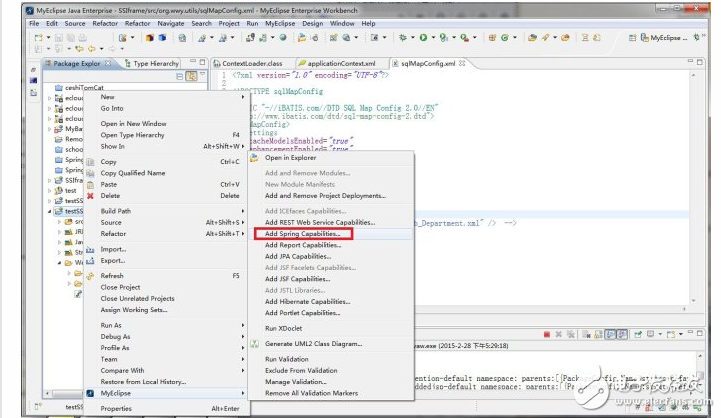Collapse the testSS project tree node
The width and height of the screenshot is (721, 418).
[x=50, y=212]
